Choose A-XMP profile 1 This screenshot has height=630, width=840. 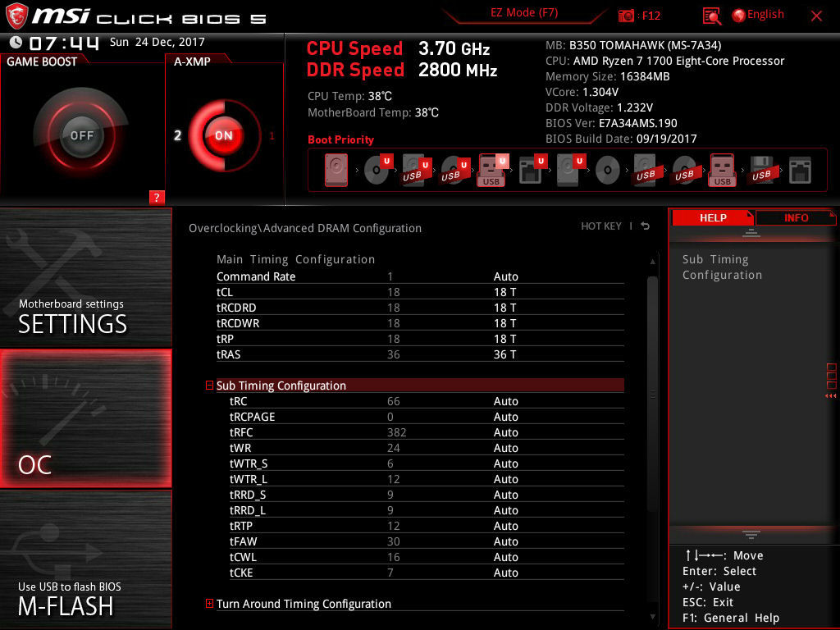(x=272, y=135)
